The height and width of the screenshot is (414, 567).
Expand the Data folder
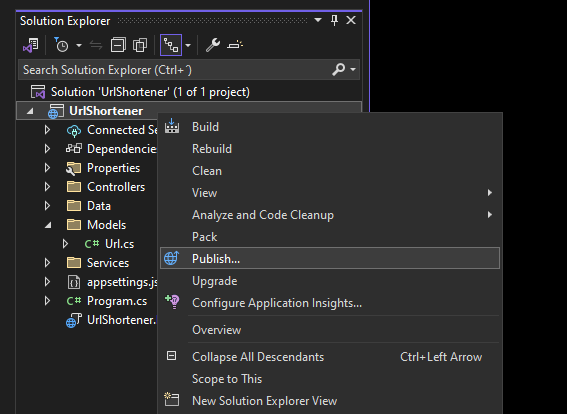pos(47,206)
